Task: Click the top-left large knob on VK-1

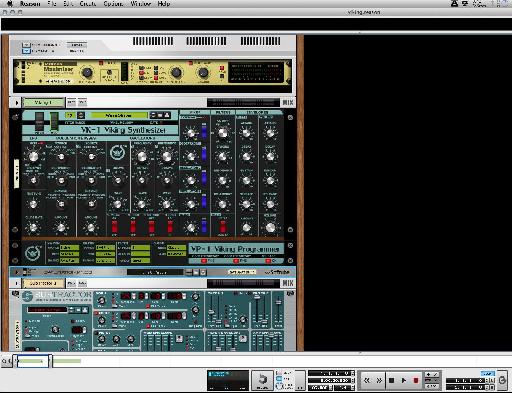Action: pyautogui.click(x=33, y=157)
